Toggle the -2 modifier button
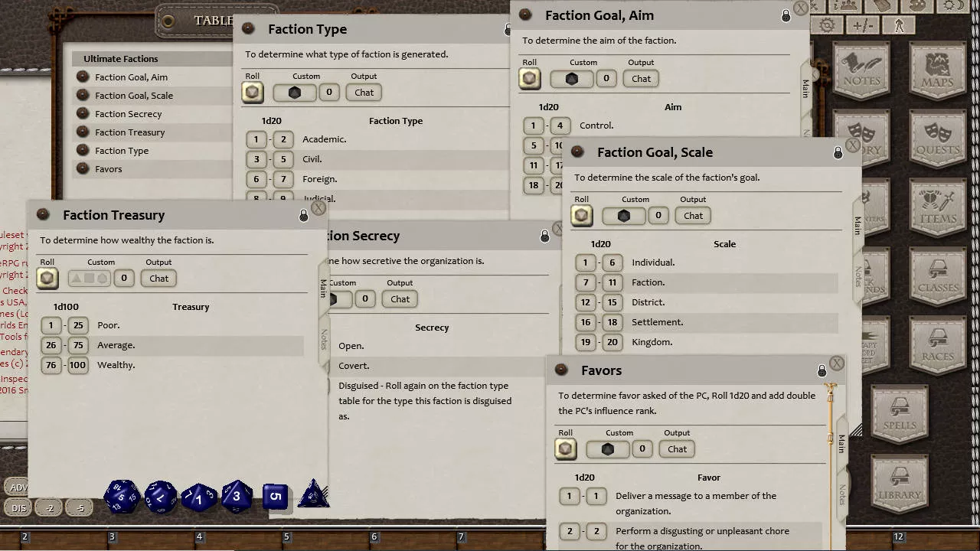The width and height of the screenshot is (980, 551). click(x=50, y=507)
